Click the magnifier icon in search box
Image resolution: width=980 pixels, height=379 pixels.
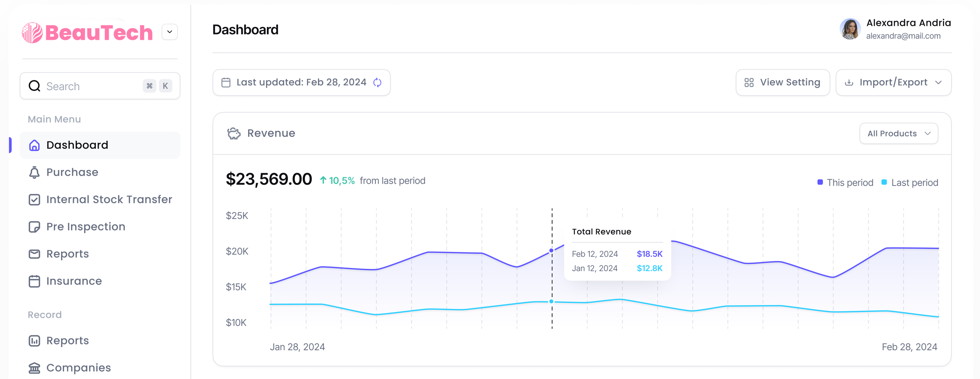34,86
